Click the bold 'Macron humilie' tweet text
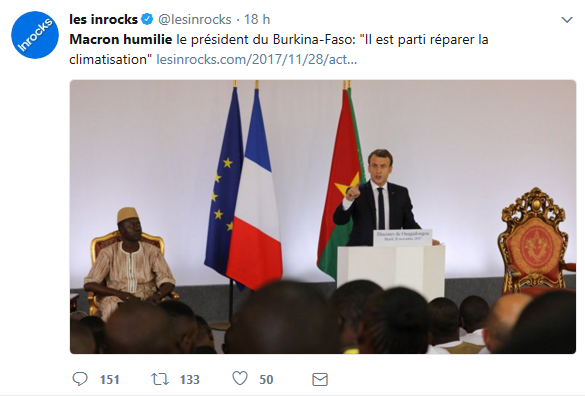 click(121, 40)
